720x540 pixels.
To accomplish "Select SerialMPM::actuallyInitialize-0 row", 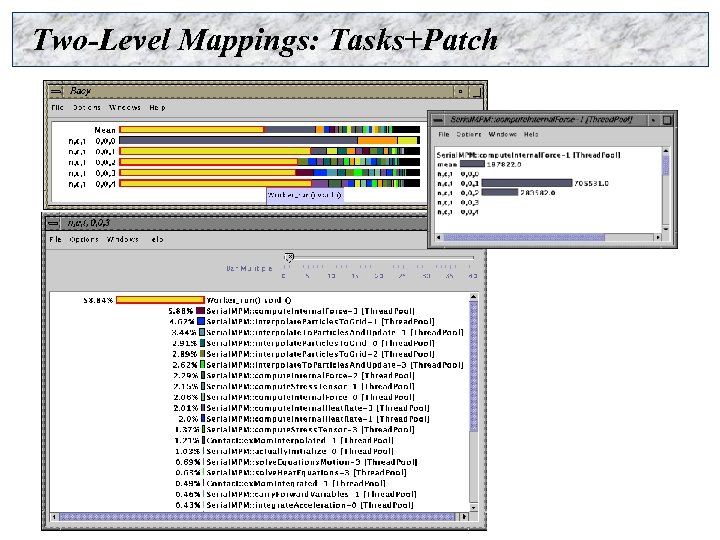I will 300,451.
